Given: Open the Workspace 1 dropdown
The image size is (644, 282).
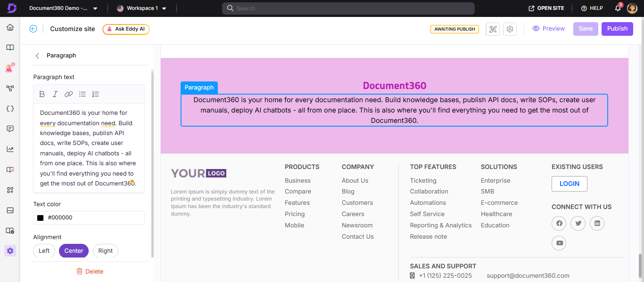Looking at the screenshot, I should click(x=141, y=8).
